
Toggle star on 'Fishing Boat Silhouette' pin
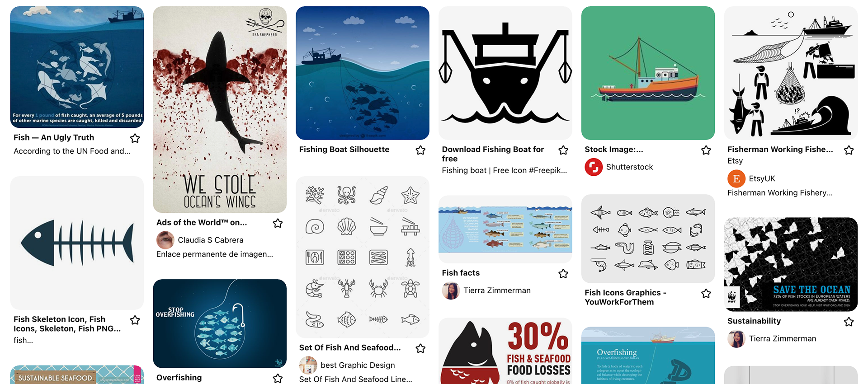click(420, 150)
